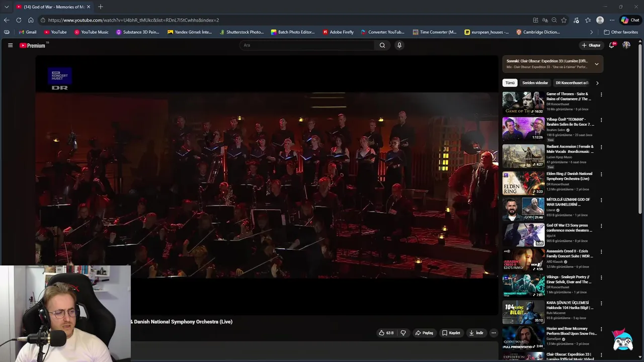This screenshot has height=362, width=644.
Task: Open the Substance 3D Painter bookmark
Action: pyautogui.click(x=137, y=32)
